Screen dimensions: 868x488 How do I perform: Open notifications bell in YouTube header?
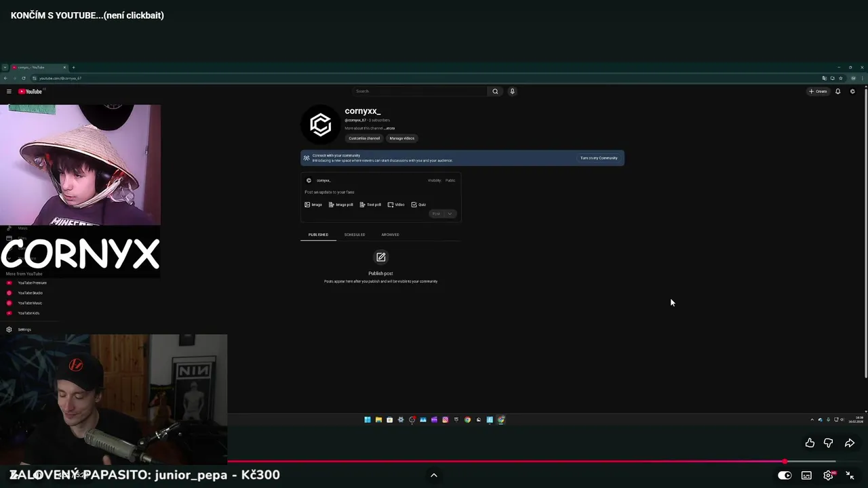click(x=837, y=91)
